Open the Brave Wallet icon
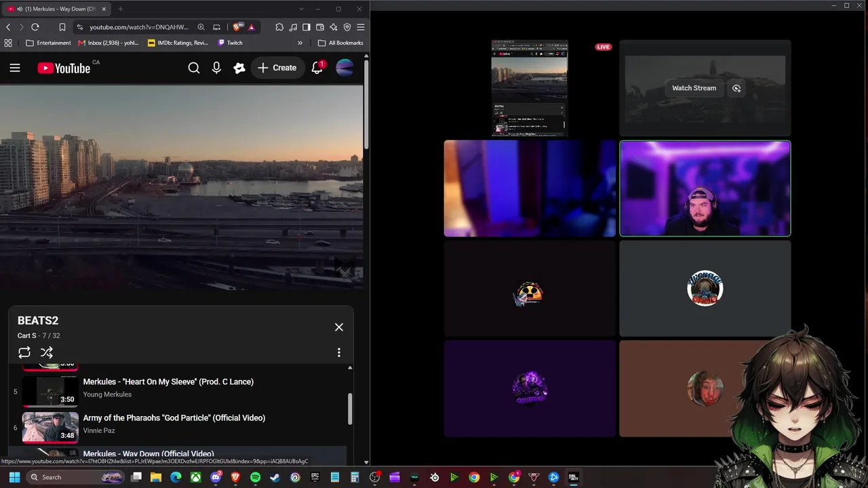868x488 pixels. point(320,27)
